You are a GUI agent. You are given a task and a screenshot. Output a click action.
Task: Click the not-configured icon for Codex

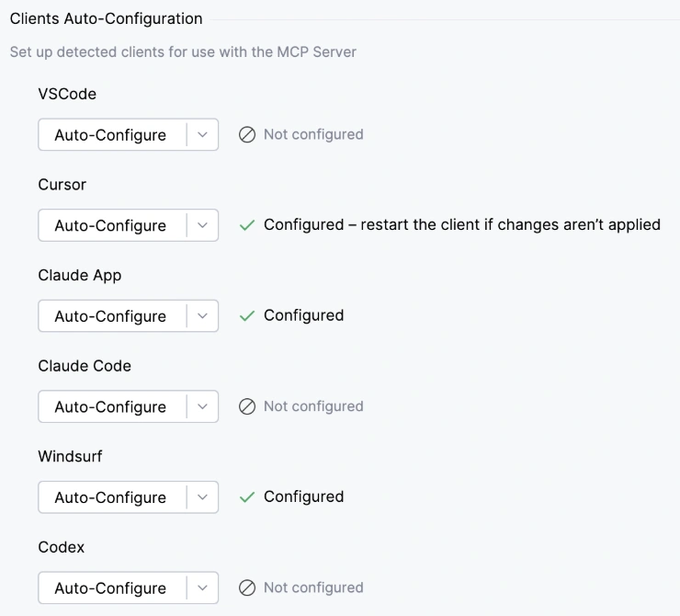pyautogui.click(x=246, y=587)
